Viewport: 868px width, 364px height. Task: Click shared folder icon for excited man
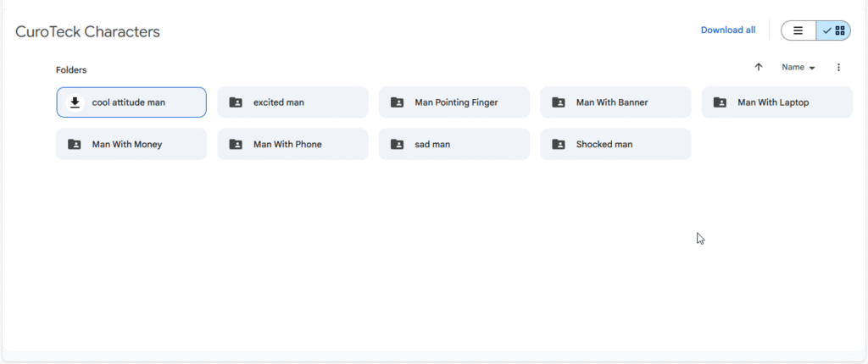pyautogui.click(x=236, y=102)
